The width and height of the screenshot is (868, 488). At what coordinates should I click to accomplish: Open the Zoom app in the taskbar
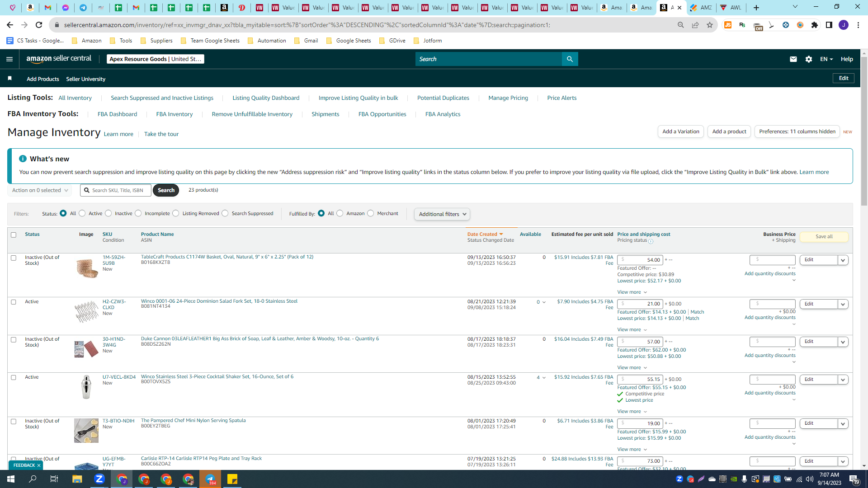[99, 479]
